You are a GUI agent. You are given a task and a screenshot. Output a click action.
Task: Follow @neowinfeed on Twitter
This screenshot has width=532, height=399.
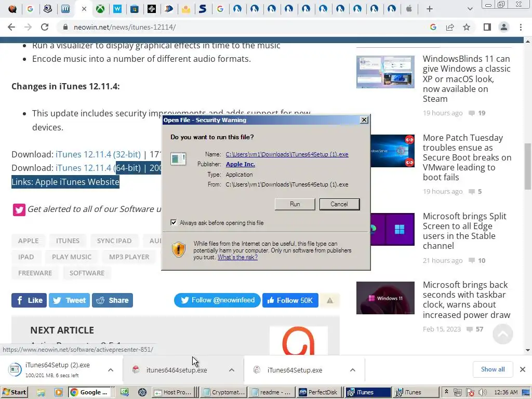coord(217,300)
